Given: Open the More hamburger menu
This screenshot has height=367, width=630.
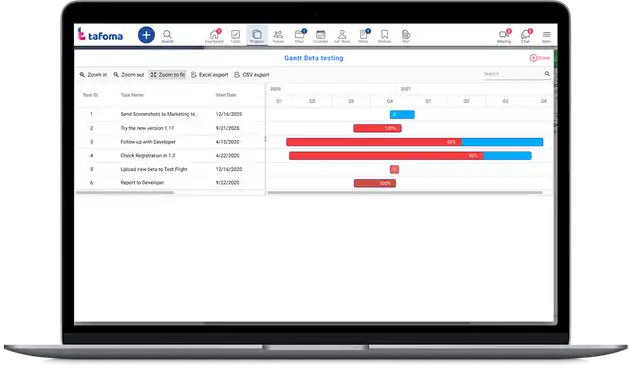Looking at the screenshot, I should click(x=546, y=36).
